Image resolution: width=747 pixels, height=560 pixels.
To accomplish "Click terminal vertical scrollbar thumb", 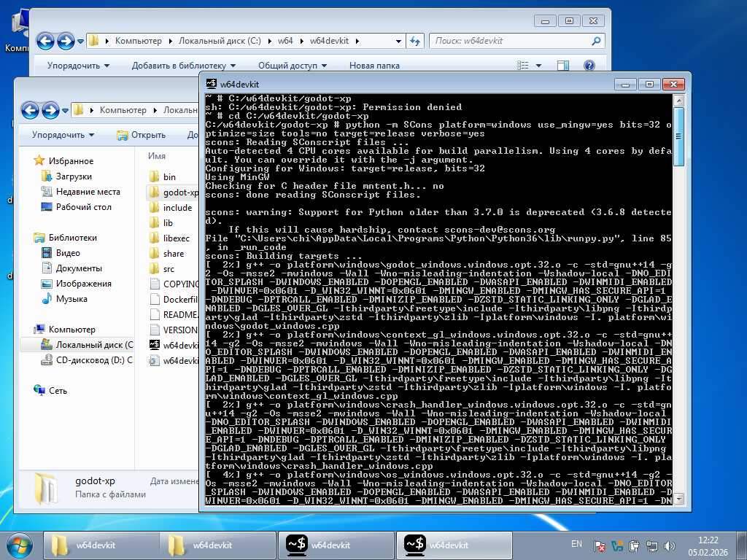I will point(679,136).
